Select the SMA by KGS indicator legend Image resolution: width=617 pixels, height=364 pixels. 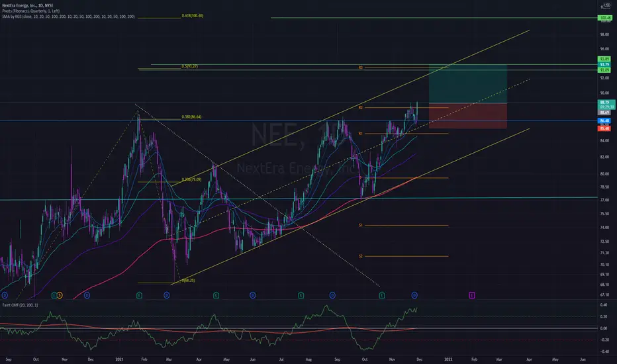pos(68,17)
